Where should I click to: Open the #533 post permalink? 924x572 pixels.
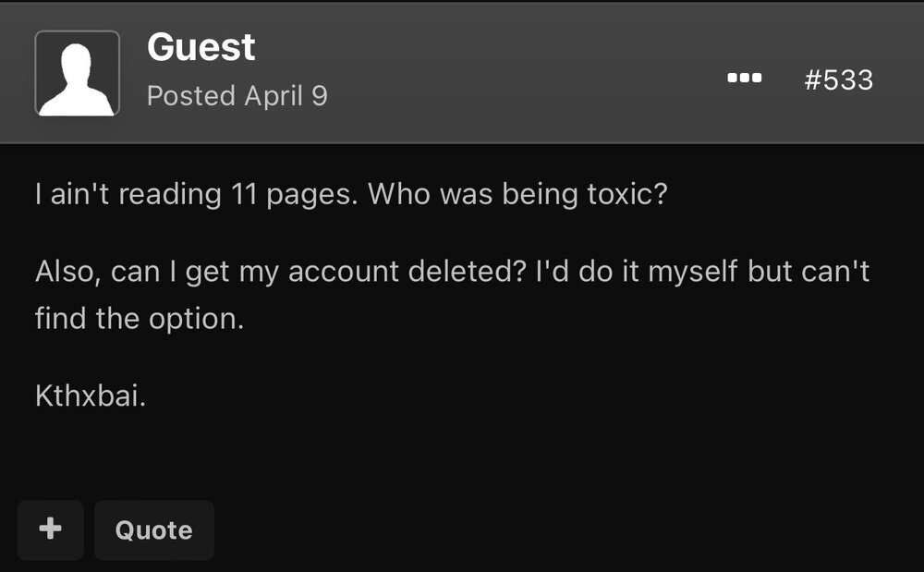point(838,79)
